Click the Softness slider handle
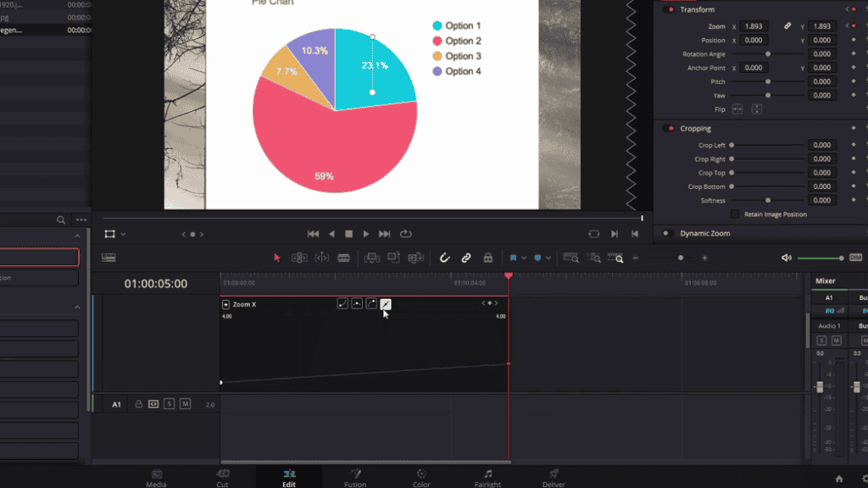 [x=768, y=200]
